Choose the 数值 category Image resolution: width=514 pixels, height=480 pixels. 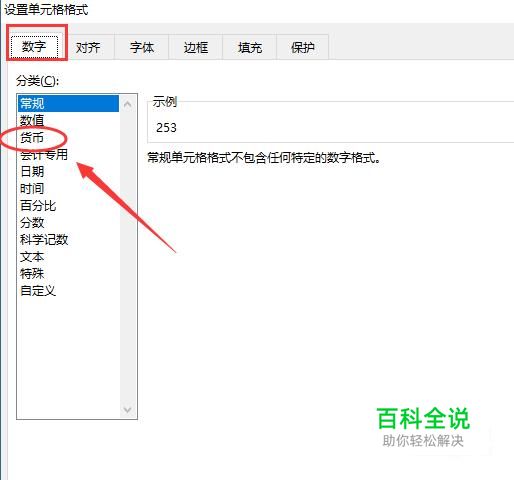(x=69, y=120)
